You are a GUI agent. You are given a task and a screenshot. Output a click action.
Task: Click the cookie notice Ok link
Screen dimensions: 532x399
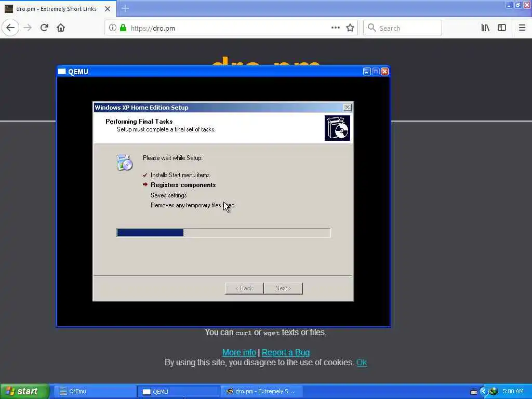[362, 362]
